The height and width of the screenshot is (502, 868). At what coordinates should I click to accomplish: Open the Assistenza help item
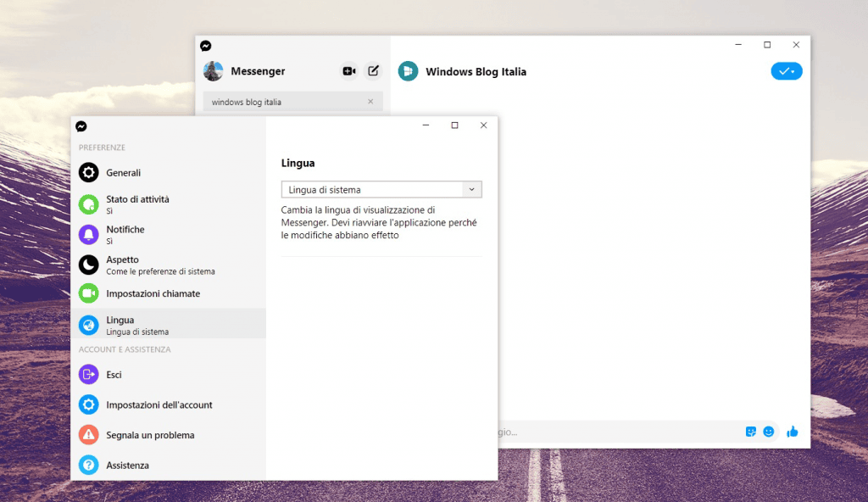click(x=127, y=466)
